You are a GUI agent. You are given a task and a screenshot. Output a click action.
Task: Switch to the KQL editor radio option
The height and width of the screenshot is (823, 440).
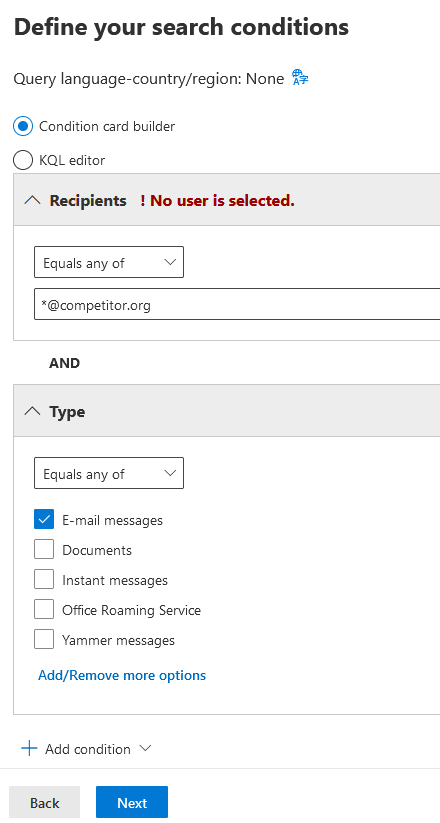pyautogui.click(x=23, y=160)
